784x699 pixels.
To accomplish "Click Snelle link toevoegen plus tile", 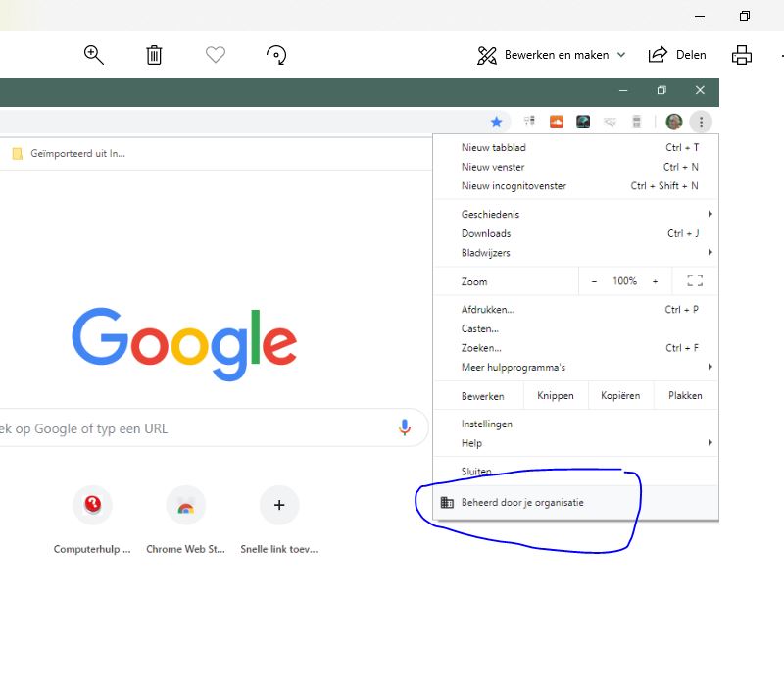I will coord(279,520).
